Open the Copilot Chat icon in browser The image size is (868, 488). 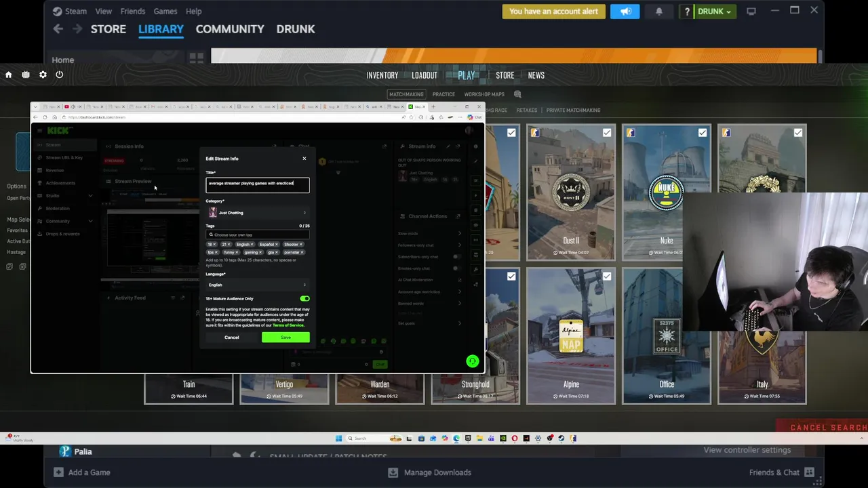pyautogui.click(x=474, y=117)
